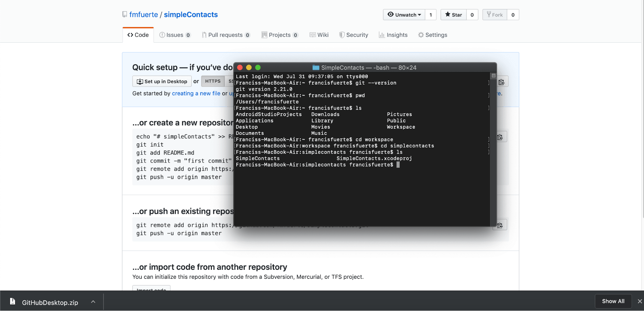Screen dimensions: 644x311
Task: Click the eye icon on the Unwatch button
Action: pyautogui.click(x=390, y=15)
